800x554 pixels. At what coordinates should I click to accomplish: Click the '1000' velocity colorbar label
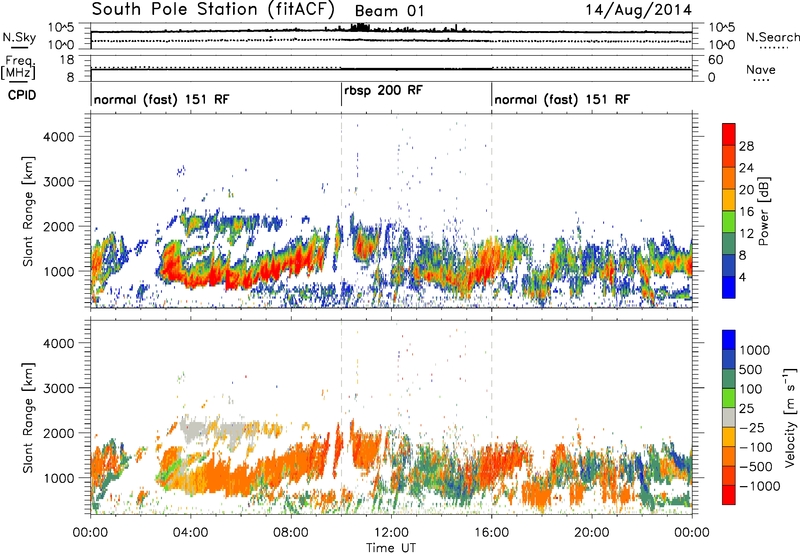point(755,350)
